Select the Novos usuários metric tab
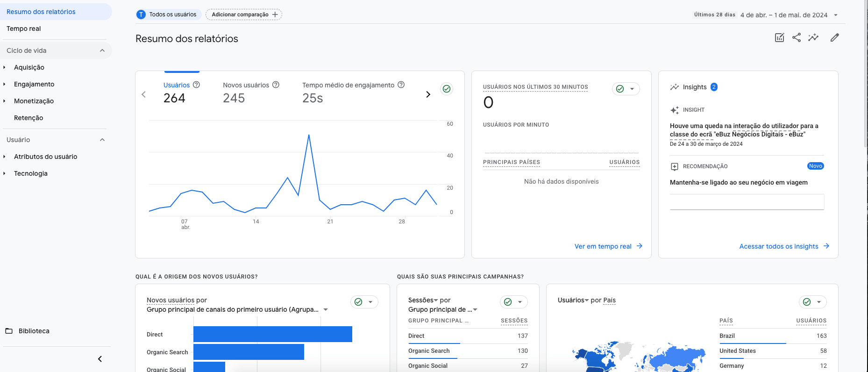The height and width of the screenshot is (372, 868). pyautogui.click(x=251, y=93)
